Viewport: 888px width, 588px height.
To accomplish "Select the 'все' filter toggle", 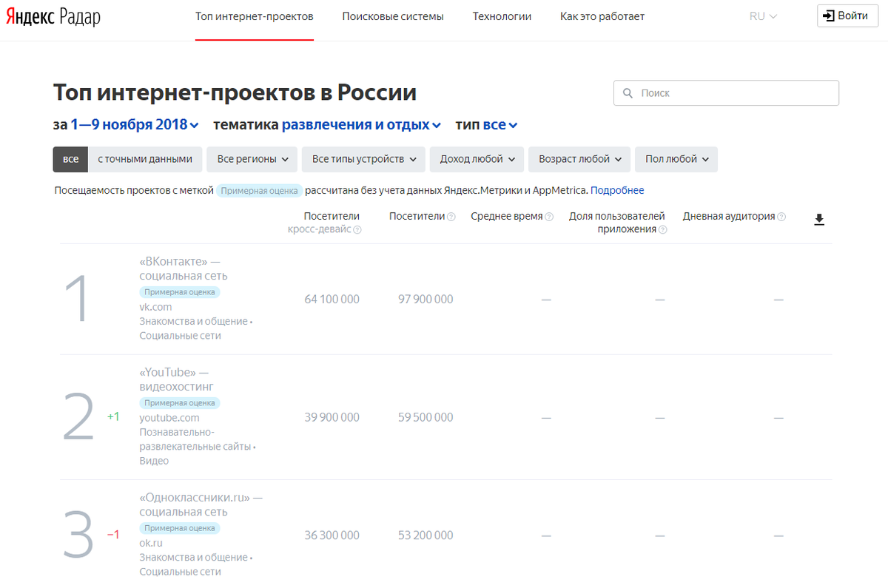I will click(70, 159).
